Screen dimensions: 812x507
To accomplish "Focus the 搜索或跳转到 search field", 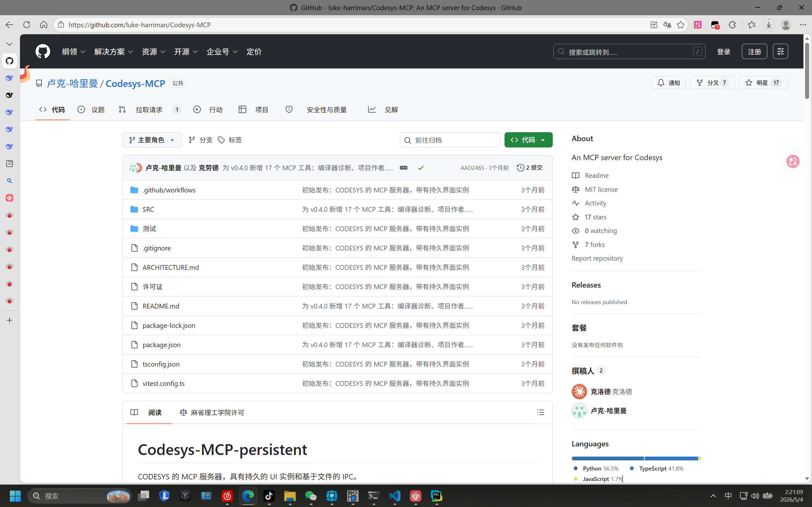I will (629, 52).
